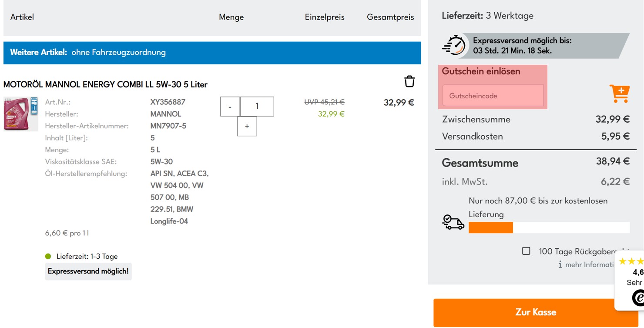Screen dimensions: 644x328
Task: Click the delivery truck icon
Action: click(x=453, y=222)
